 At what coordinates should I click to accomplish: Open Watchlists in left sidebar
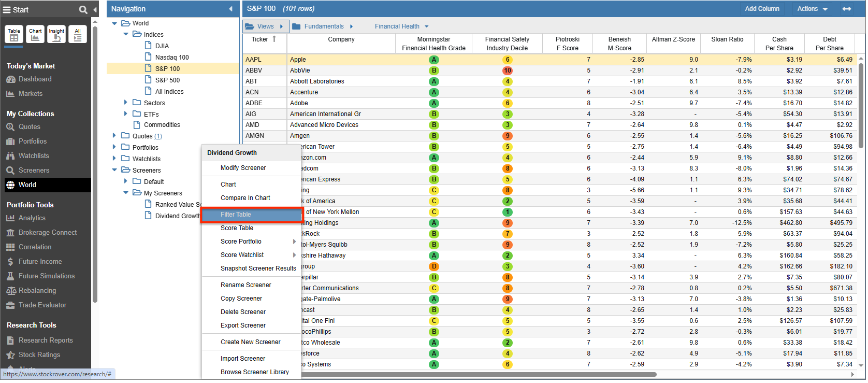point(34,156)
